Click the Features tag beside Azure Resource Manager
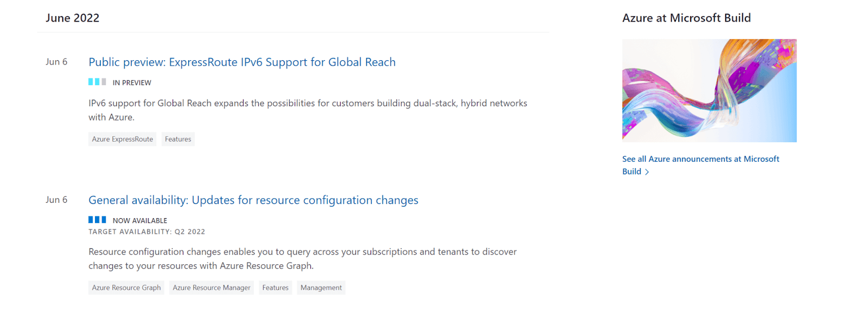 coord(275,288)
